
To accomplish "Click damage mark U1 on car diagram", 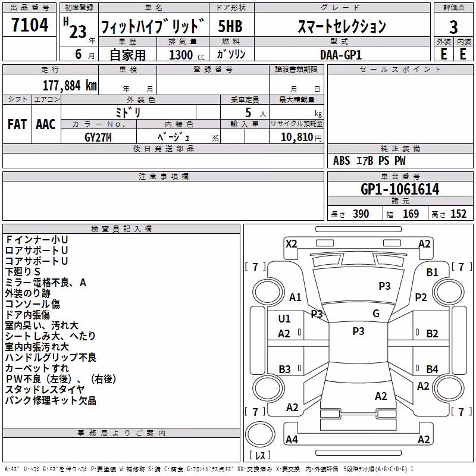I will 284,319.
